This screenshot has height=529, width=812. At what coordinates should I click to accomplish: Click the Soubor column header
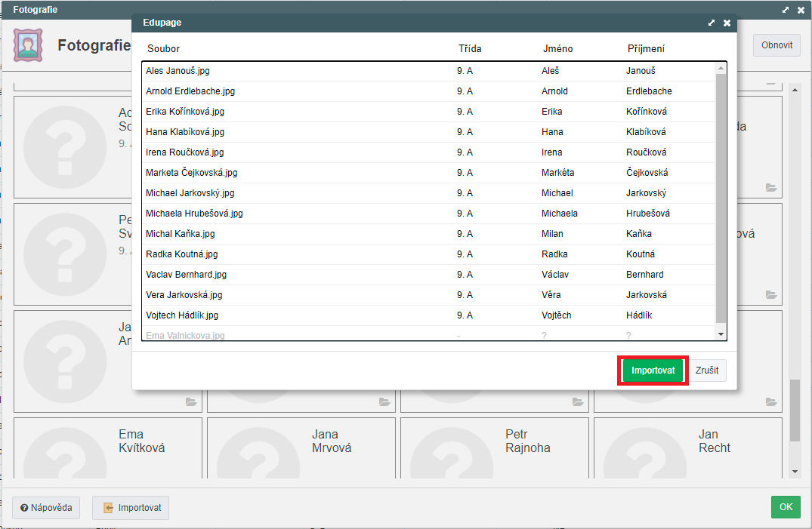(x=163, y=48)
